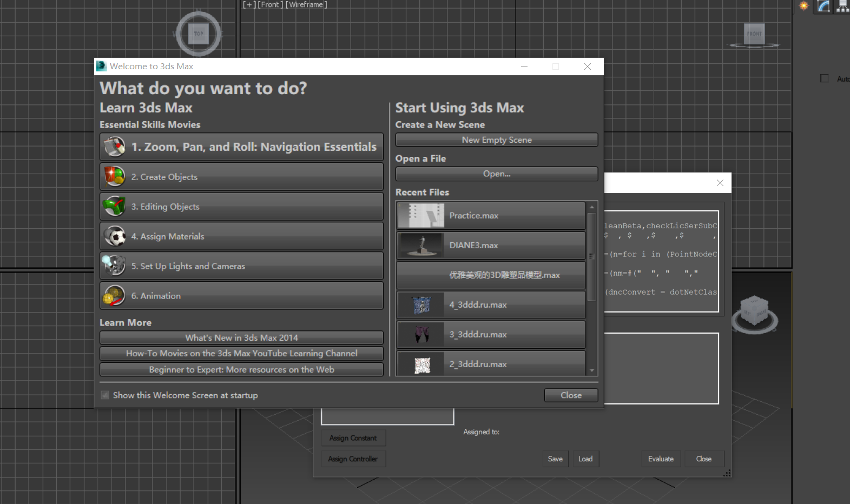Image resolution: width=850 pixels, height=504 pixels.
Task: Click the expression code text box
Action: pos(661,261)
